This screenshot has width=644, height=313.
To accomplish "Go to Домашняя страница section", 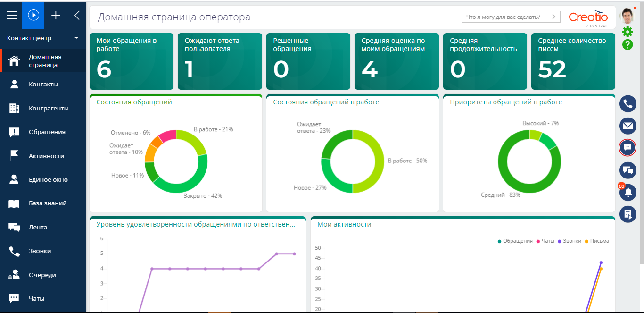I will [43, 61].
